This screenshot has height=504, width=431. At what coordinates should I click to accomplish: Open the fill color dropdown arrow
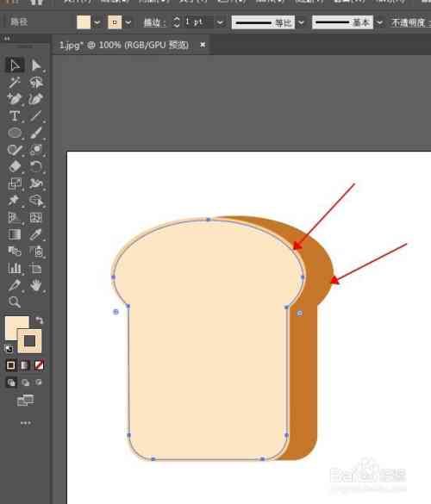pyautogui.click(x=97, y=22)
